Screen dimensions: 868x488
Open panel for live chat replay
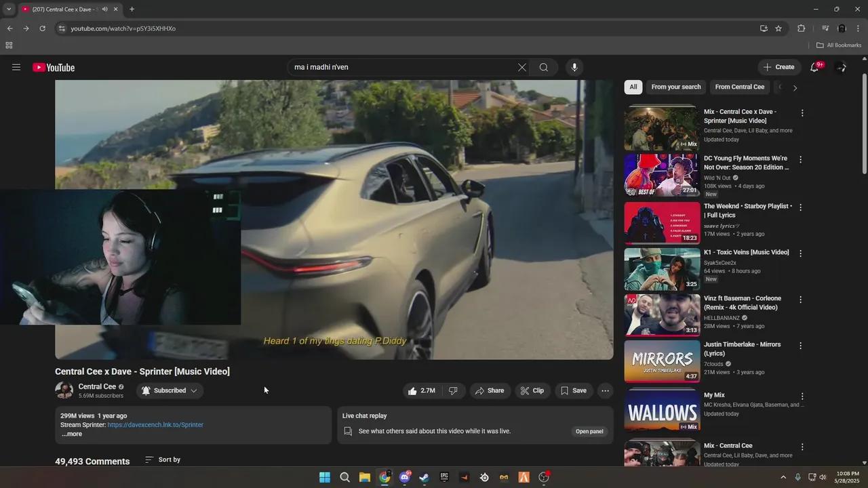tap(589, 431)
